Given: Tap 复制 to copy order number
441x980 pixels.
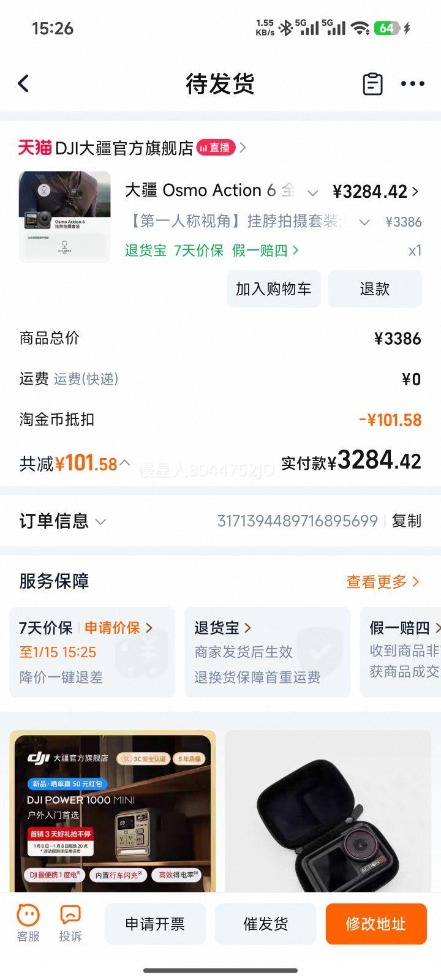Looking at the screenshot, I should click(x=406, y=521).
